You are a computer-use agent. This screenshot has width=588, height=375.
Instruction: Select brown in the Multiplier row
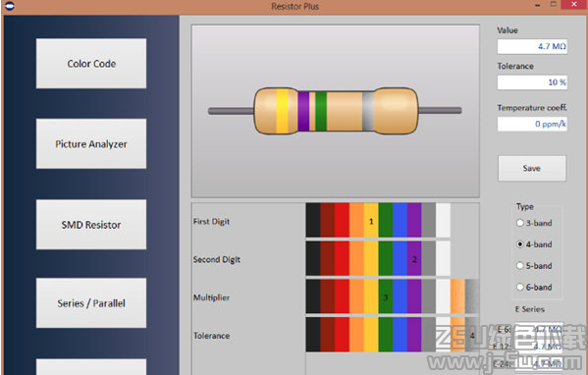(x=328, y=296)
